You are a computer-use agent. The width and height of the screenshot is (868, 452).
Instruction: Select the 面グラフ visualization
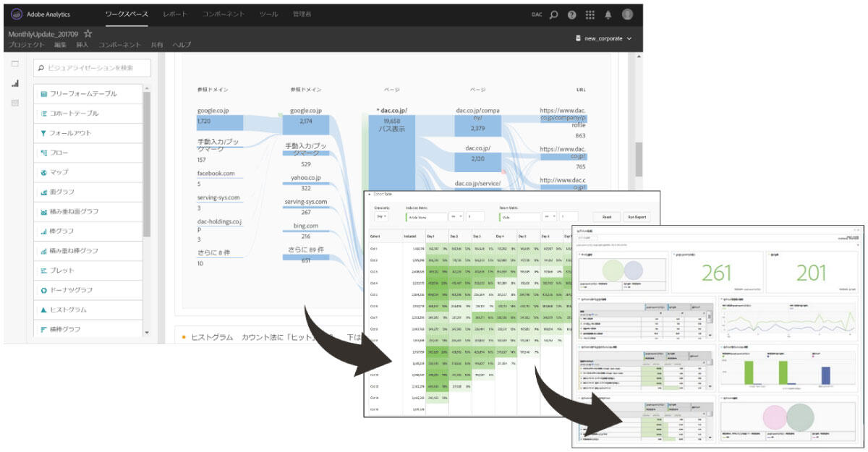pos(88,192)
